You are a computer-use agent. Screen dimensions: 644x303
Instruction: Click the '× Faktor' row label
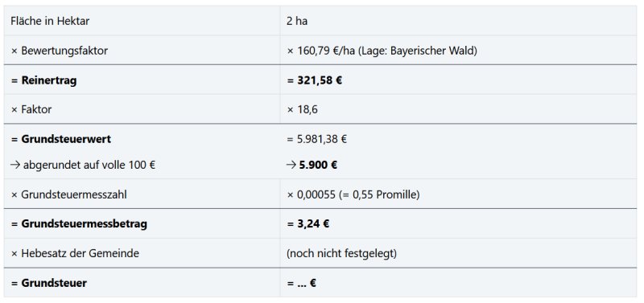(x=31, y=109)
